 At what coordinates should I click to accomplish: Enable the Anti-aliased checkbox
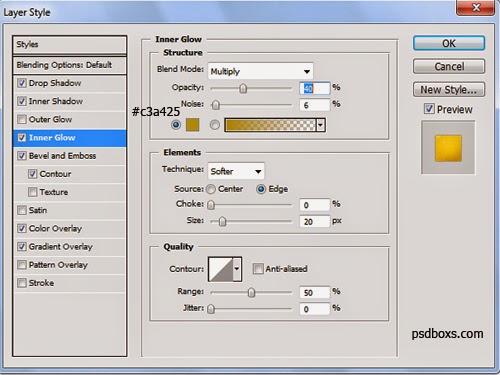click(258, 269)
